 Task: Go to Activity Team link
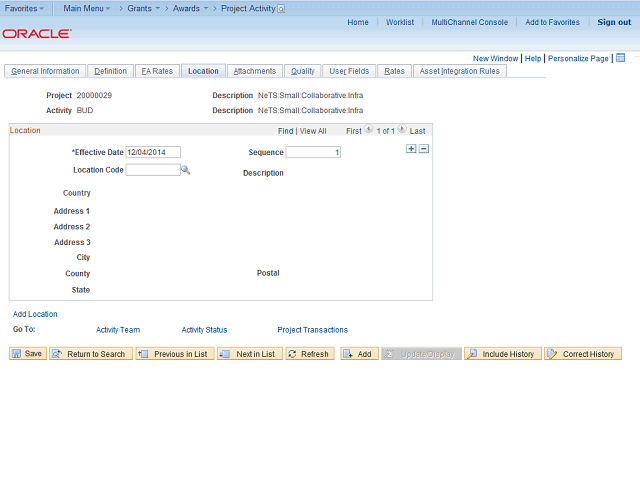tap(118, 330)
